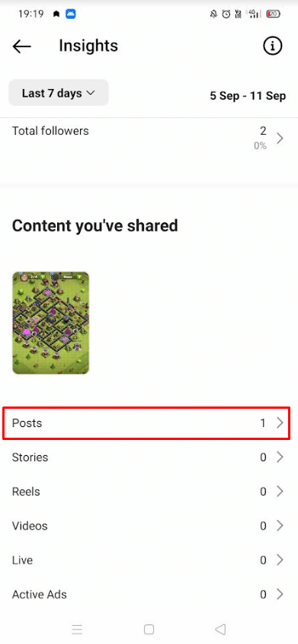Open the Videos insights row

[149, 526]
